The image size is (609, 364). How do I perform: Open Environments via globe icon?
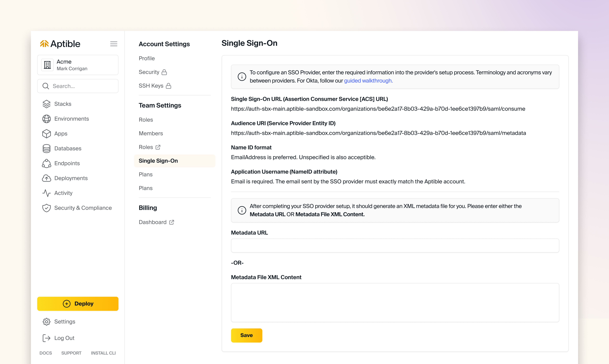46,119
